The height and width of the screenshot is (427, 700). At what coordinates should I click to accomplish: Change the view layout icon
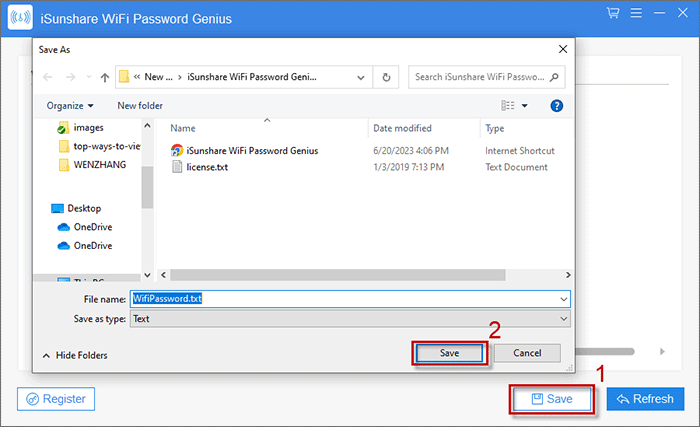pyautogui.click(x=508, y=106)
